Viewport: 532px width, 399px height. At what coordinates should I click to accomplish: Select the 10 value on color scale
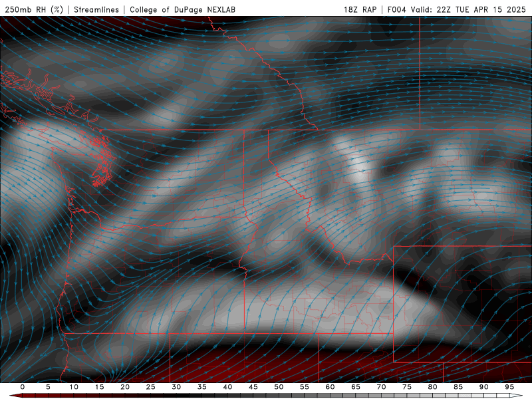point(74,387)
